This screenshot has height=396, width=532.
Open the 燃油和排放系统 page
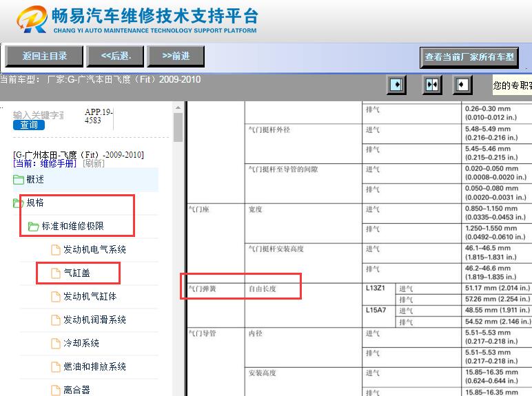(x=94, y=367)
